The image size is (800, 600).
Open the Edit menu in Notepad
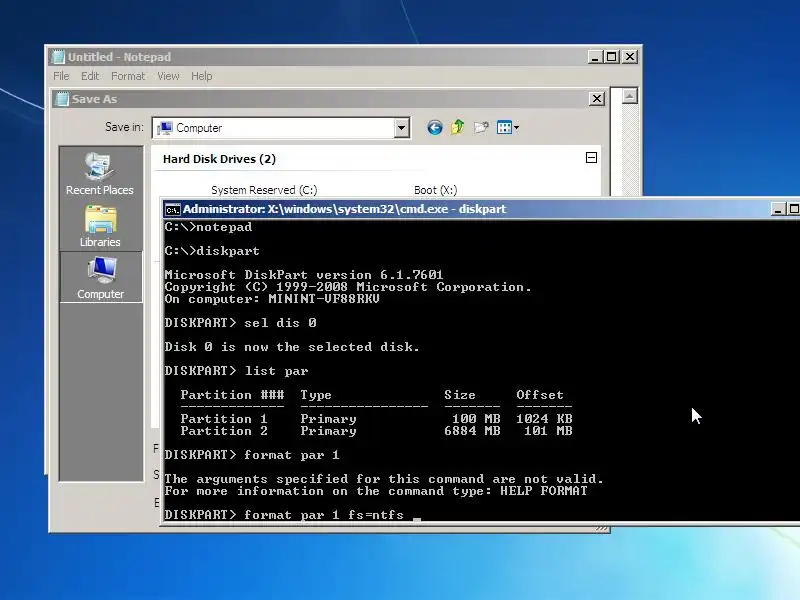pos(90,76)
